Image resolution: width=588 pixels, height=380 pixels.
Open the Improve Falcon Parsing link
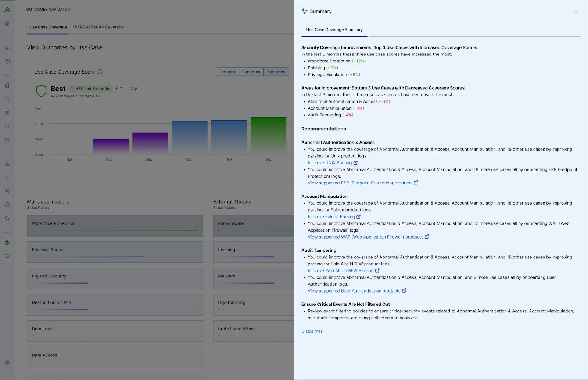coord(331,217)
